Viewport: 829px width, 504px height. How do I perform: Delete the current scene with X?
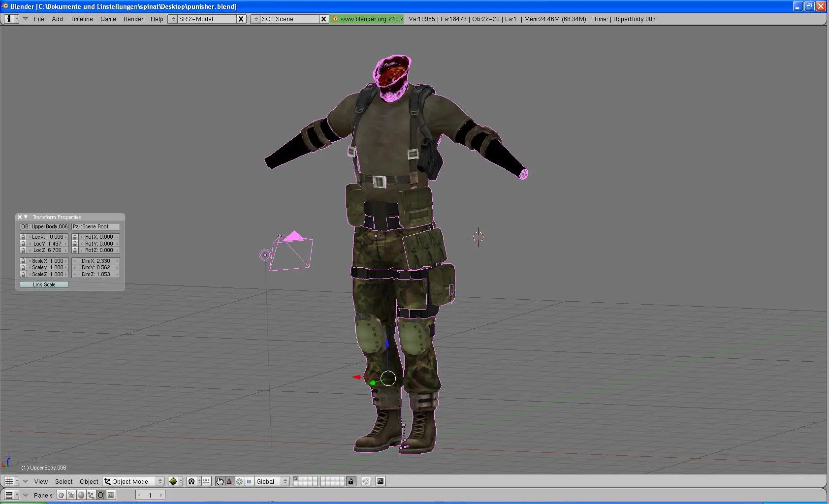323,19
